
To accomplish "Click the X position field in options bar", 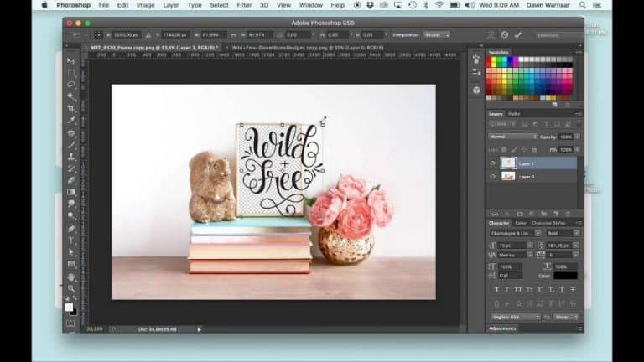I will [126, 35].
